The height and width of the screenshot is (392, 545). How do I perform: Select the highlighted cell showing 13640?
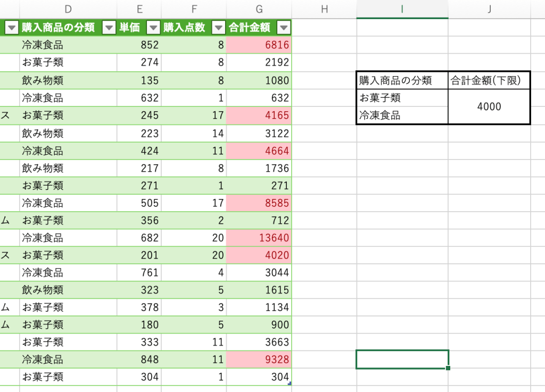point(259,238)
